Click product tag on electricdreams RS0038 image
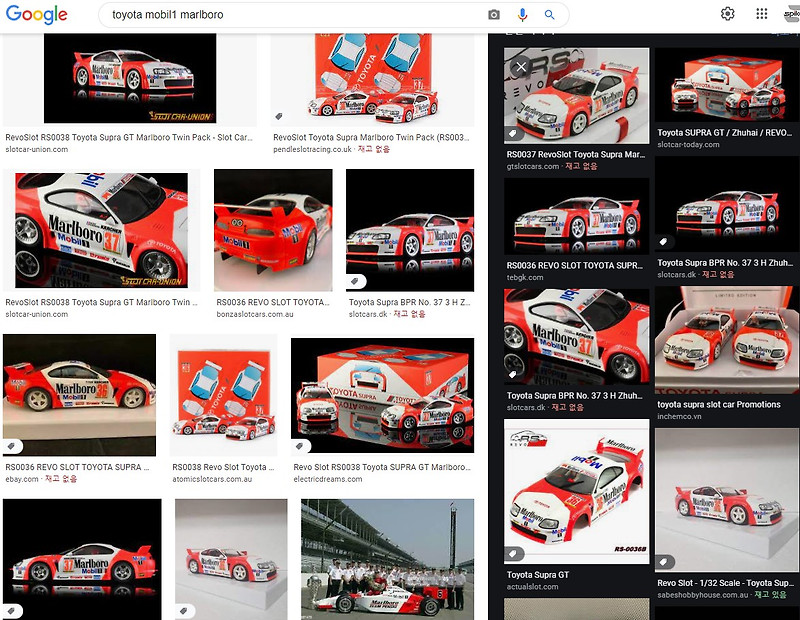The image size is (800, 620). click(x=300, y=446)
